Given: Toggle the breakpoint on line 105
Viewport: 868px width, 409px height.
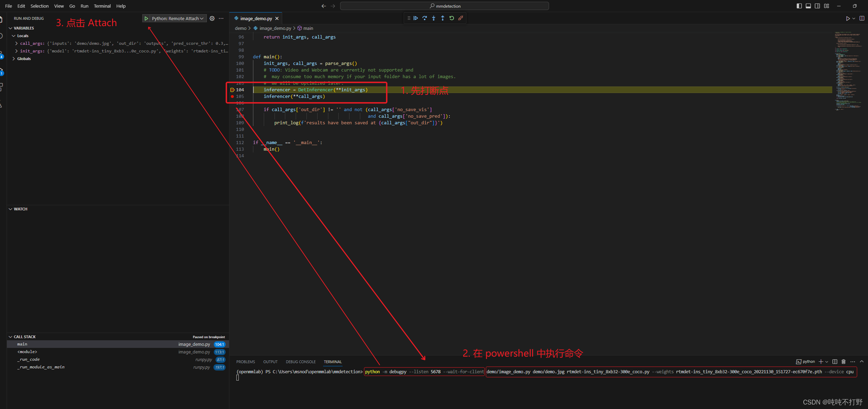Looking at the screenshot, I should click(x=232, y=97).
